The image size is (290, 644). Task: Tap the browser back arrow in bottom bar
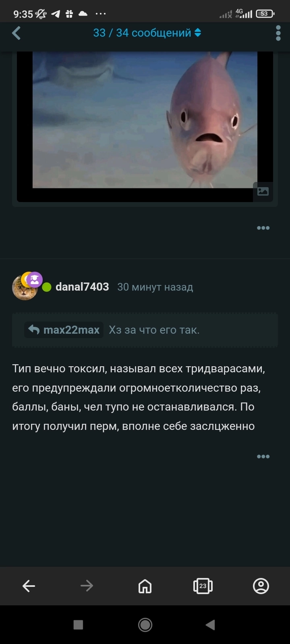pos(29,586)
